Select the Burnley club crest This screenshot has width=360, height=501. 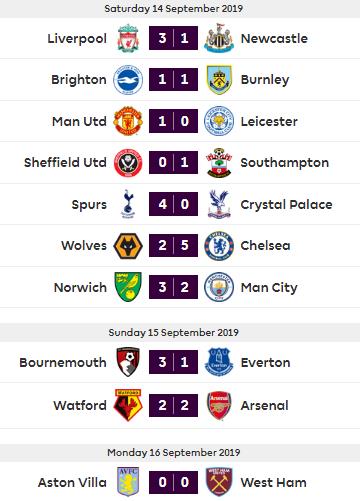point(219,80)
